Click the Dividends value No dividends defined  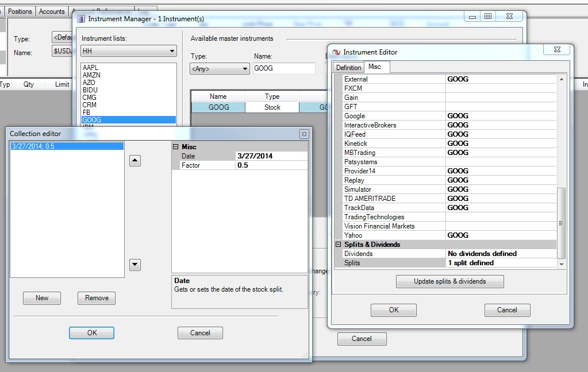[x=501, y=254]
